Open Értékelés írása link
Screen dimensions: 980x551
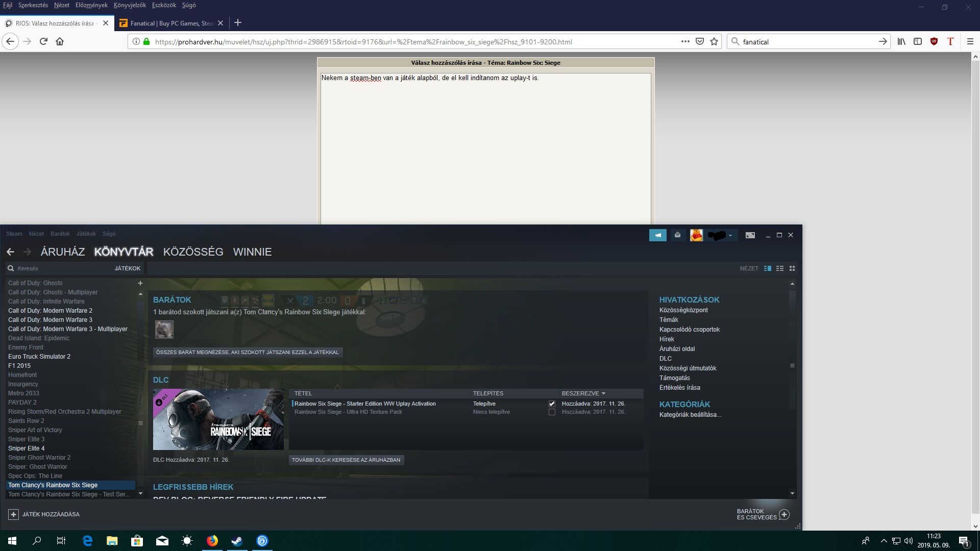[x=679, y=388]
